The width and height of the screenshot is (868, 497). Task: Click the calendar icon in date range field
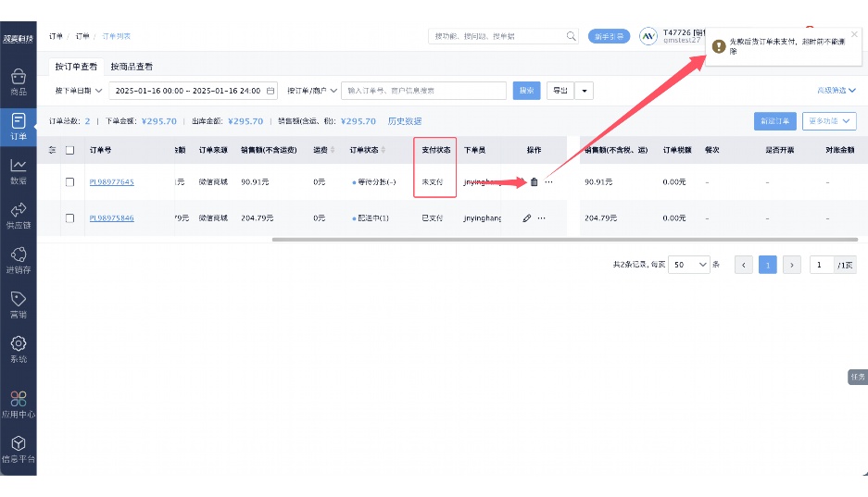(x=270, y=91)
